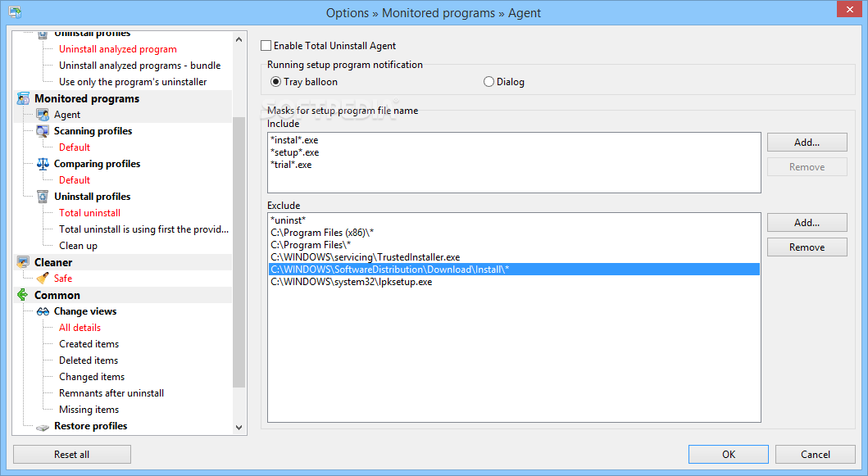Select the *trial*.exe include mask

(x=291, y=165)
